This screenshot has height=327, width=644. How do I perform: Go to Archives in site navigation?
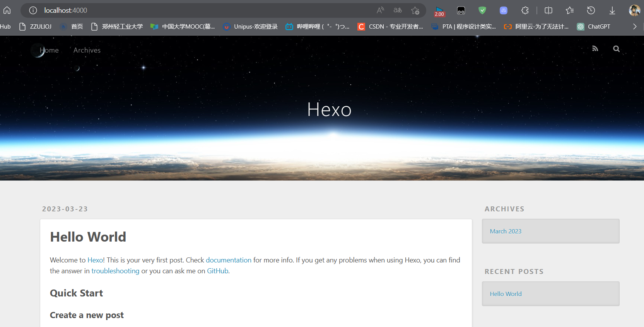87,50
